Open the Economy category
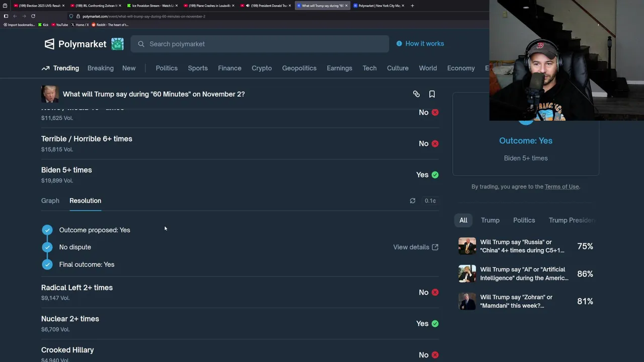Image resolution: width=644 pixels, height=362 pixels. [x=461, y=68]
